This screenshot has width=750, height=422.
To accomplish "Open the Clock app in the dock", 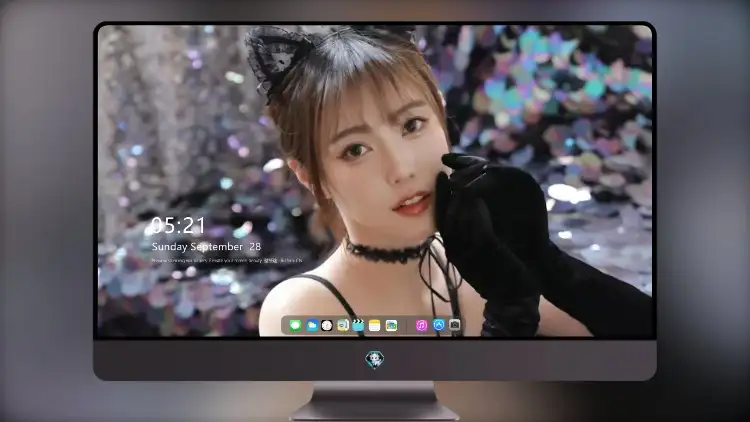I will tap(327, 325).
